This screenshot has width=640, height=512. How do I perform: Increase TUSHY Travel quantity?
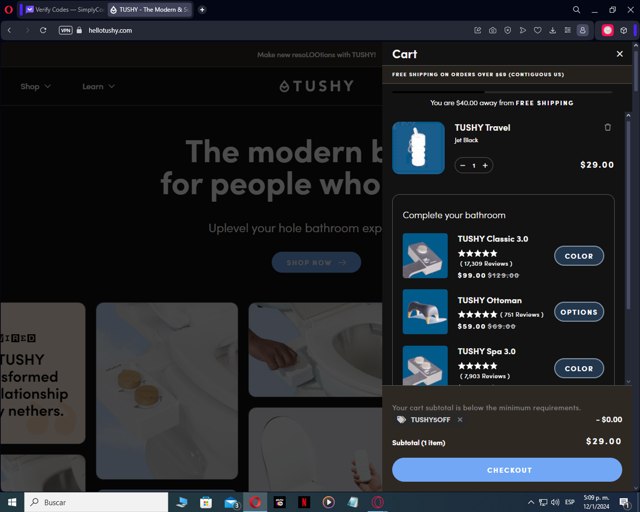[x=485, y=165]
